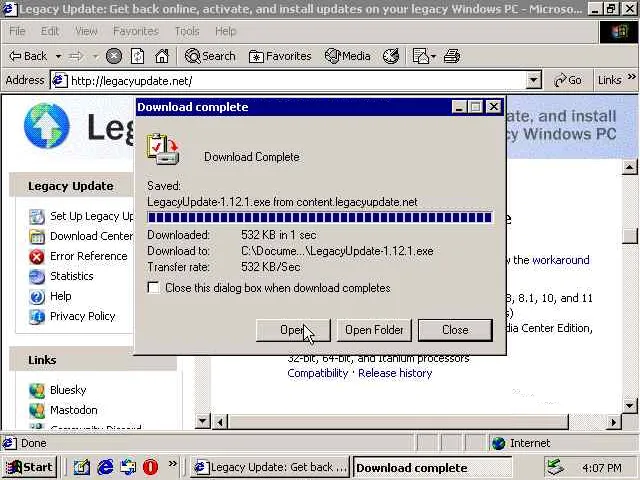Open the Favorites toolbar button
The width and height of the screenshot is (640, 480).
[x=280, y=56]
